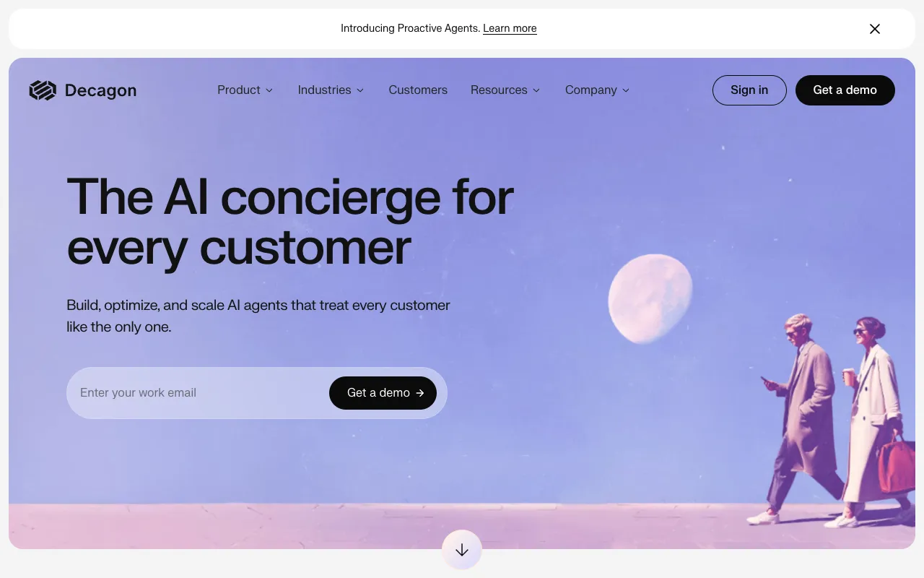Follow the Learn more link in banner
The image size is (924, 578).
pos(510,29)
